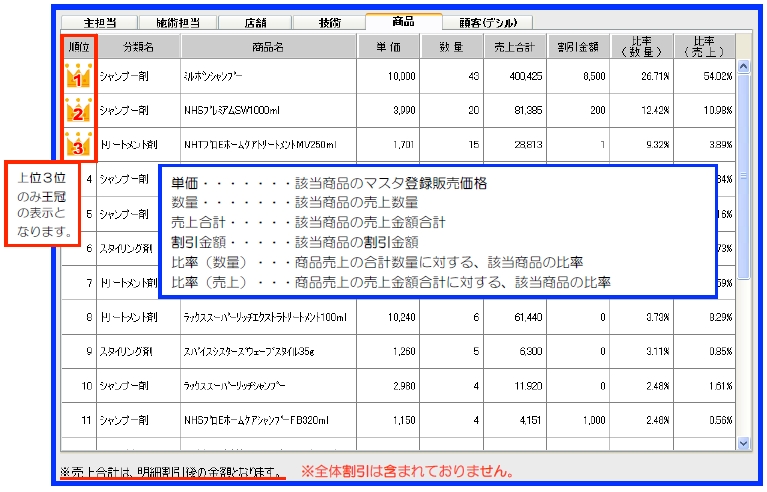Viewport: 767px width, 492px height.
Task: Click the 単価 column header
Action: pyautogui.click(x=389, y=46)
